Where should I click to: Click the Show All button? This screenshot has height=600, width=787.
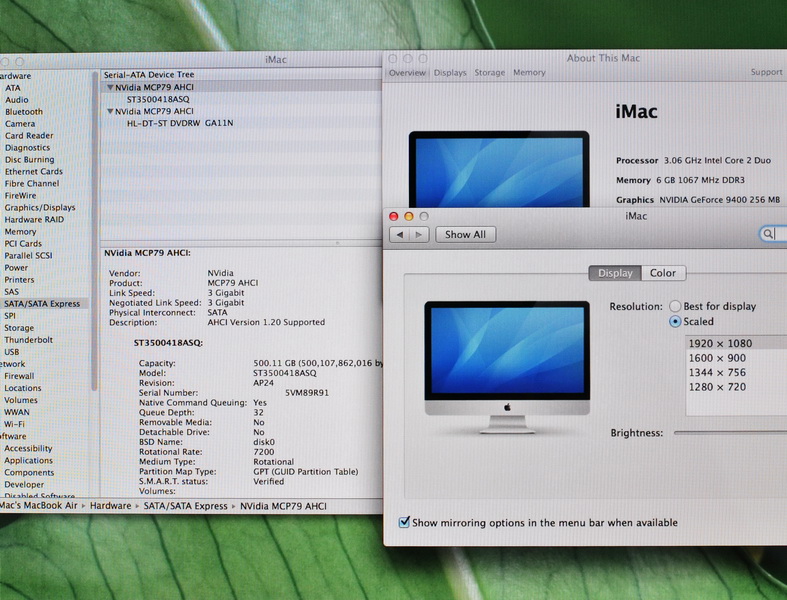[x=465, y=234]
